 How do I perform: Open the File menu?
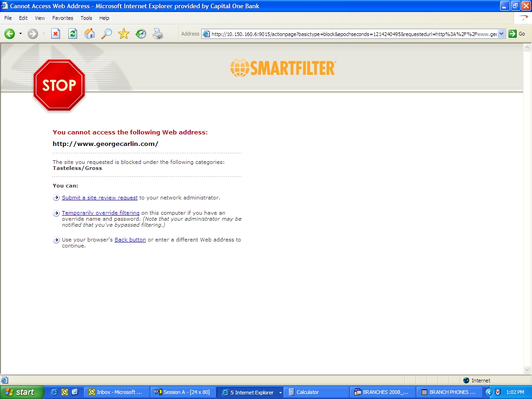(x=8, y=18)
